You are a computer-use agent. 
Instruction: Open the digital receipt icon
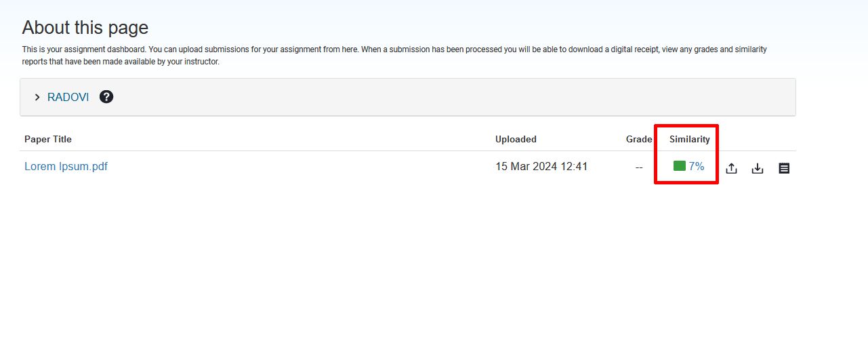[784, 168]
